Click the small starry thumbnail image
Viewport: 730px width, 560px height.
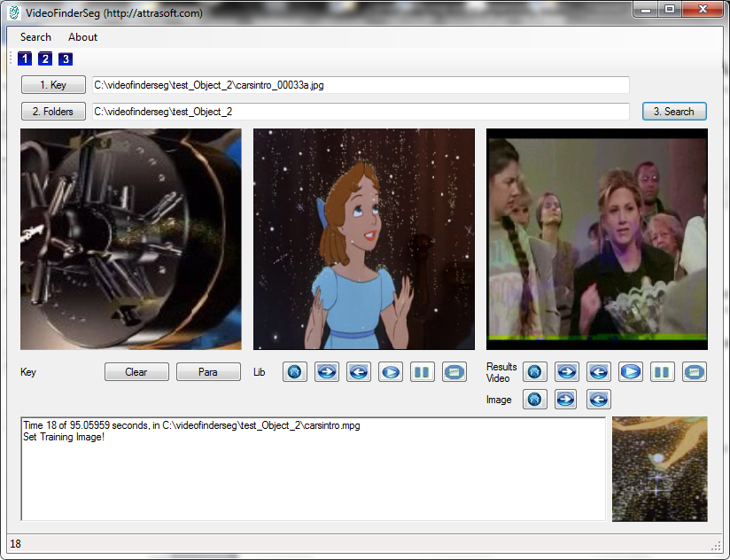pos(660,470)
